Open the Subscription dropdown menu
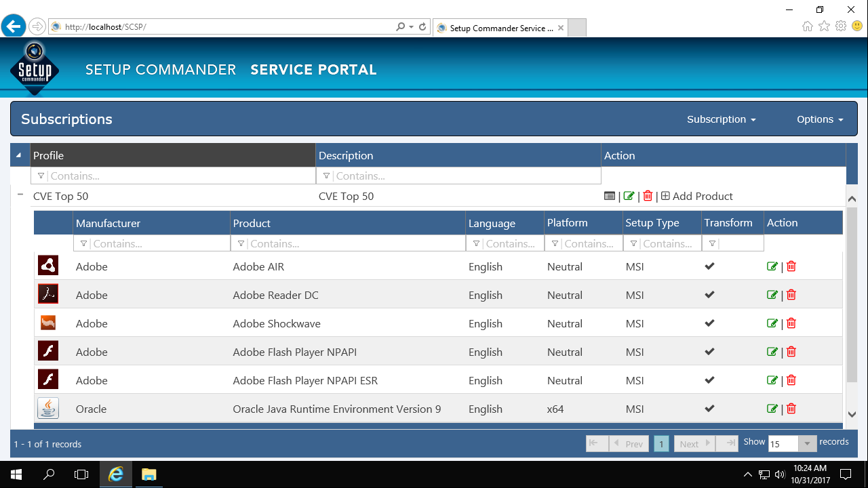Viewport: 868px width, 488px height. (721, 119)
